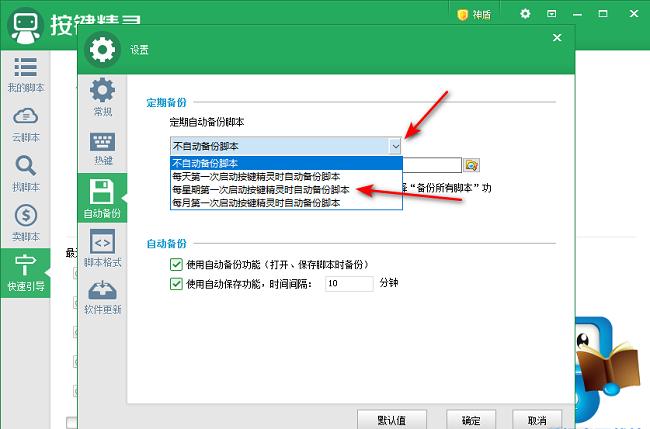
Task: Click the auto-save interval minutes field
Action: (x=348, y=284)
